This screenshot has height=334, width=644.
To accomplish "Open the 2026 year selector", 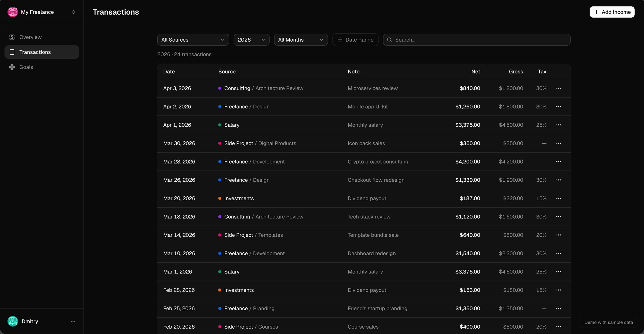I will pos(251,40).
